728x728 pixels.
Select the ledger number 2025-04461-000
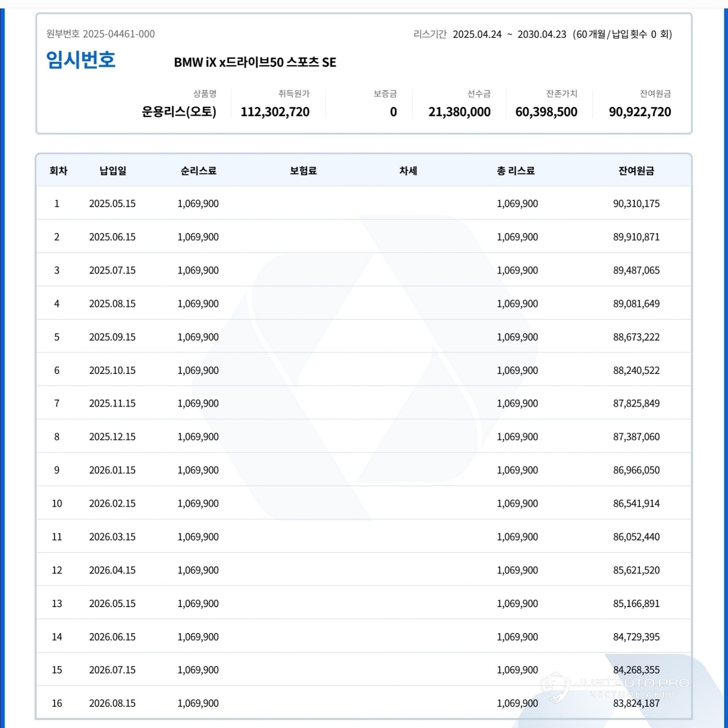point(119,34)
